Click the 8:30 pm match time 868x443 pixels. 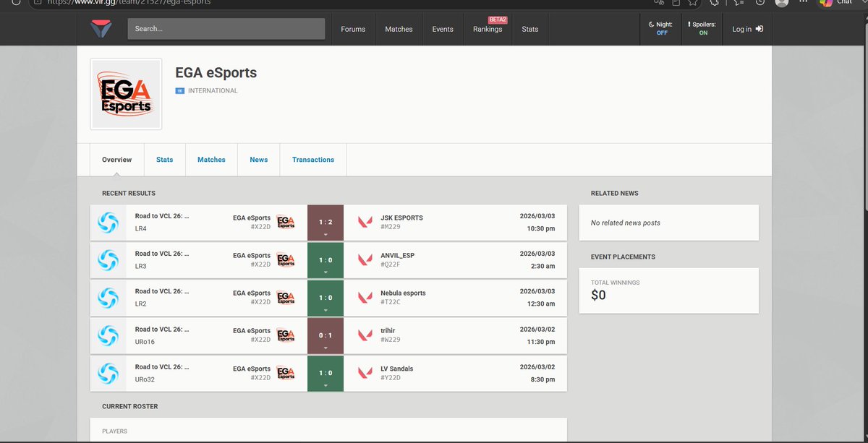point(543,379)
